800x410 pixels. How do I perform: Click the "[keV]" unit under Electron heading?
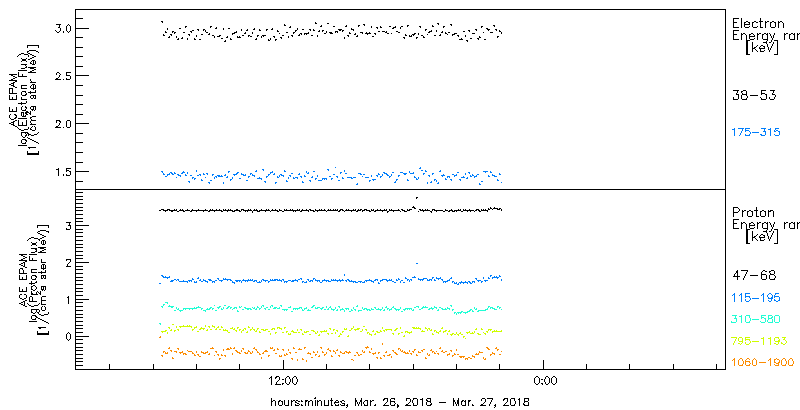pyautogui.click(x=762, y=48)
